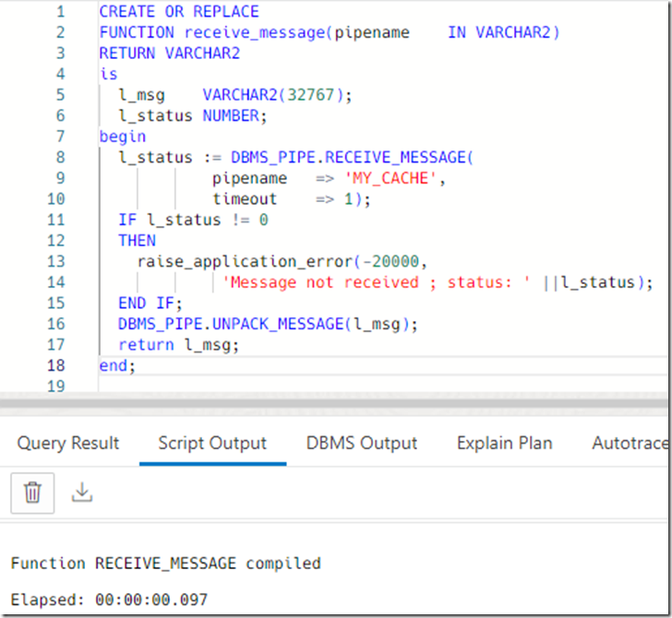Click the VARCHAR2(32767) declaration
672x618 pixels.
277,95
